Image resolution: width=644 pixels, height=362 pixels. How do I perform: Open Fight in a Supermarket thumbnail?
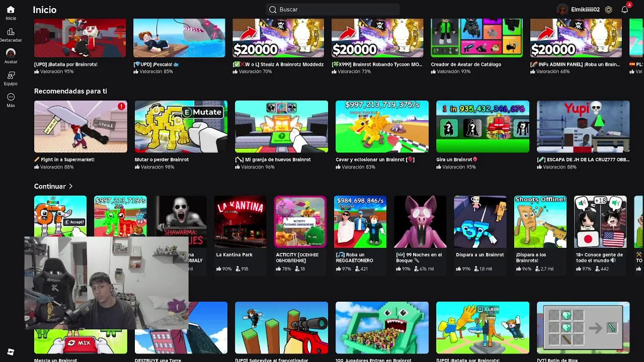point(80,127)
